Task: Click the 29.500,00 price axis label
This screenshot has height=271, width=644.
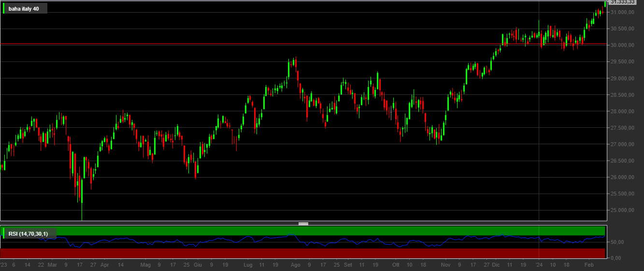Action: [622, 61]
